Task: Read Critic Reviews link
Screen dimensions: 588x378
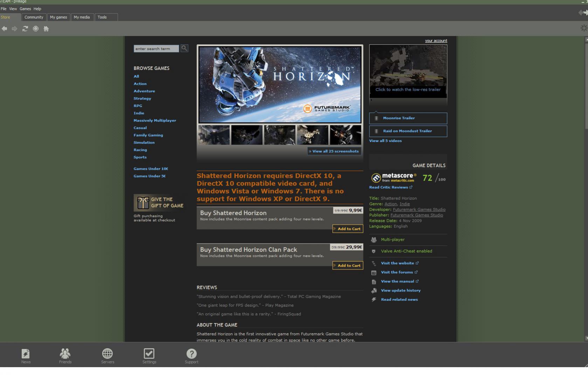Action: click(390, 187)
